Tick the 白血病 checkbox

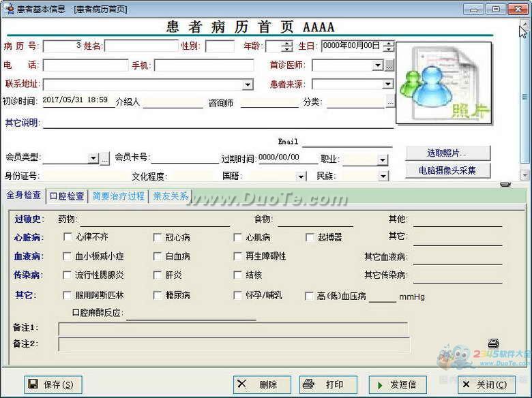click(x=158, y=256)
